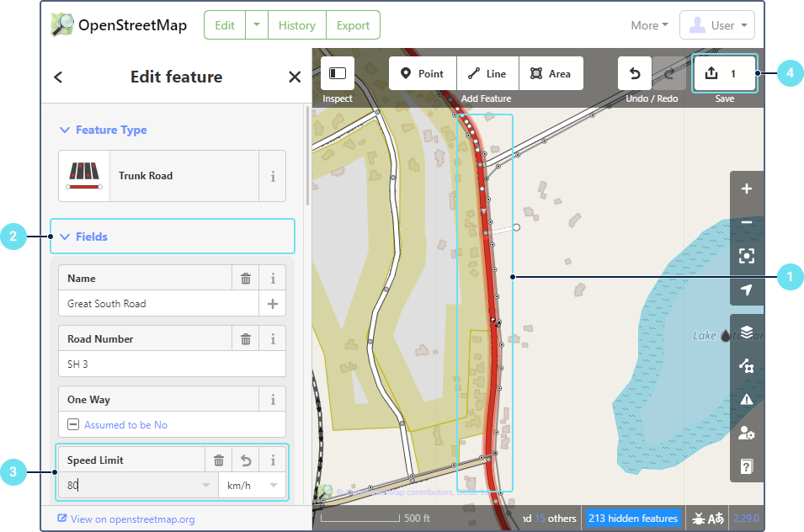804x532 pixels.
Task: Click the 213 hidden features button
Action: 632,519
